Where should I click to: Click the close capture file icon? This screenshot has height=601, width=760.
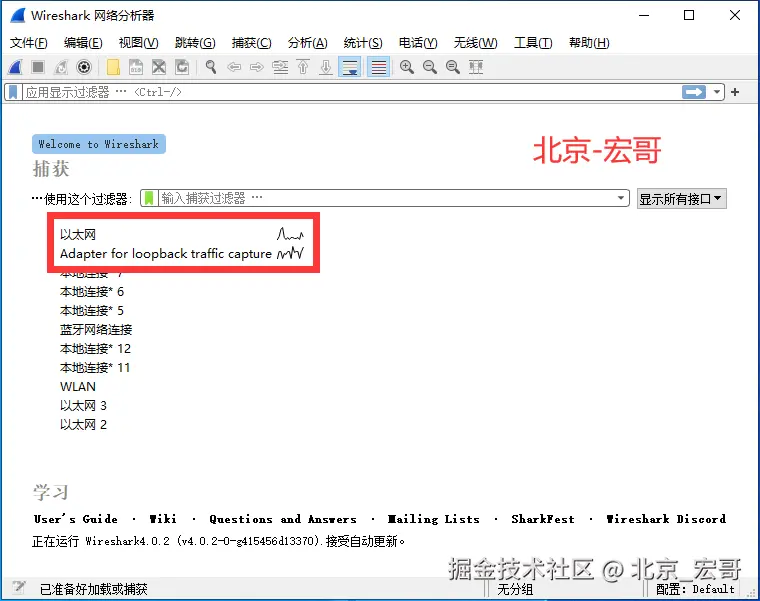coord(159,67)
